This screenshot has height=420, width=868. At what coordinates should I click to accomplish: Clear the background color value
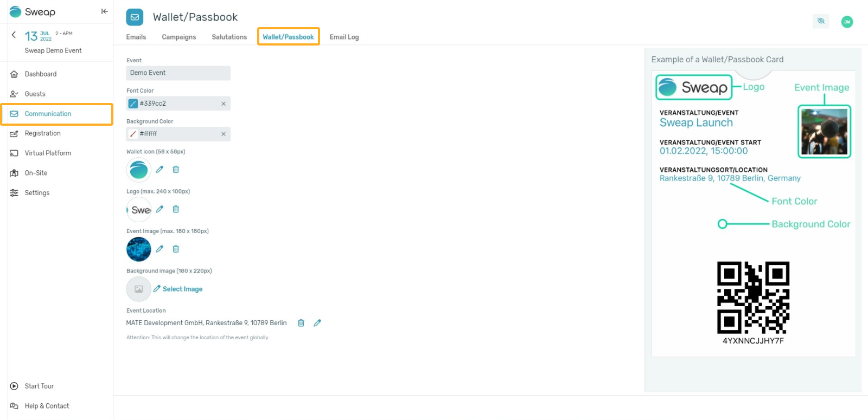coord(224,134)
